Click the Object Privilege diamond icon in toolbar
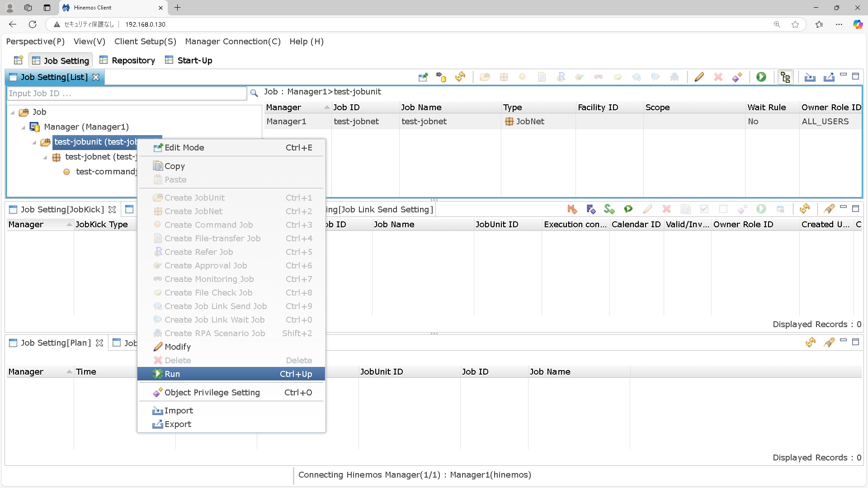Image resolution: width=868 pixels, height=488 pixels. point(737,77)
